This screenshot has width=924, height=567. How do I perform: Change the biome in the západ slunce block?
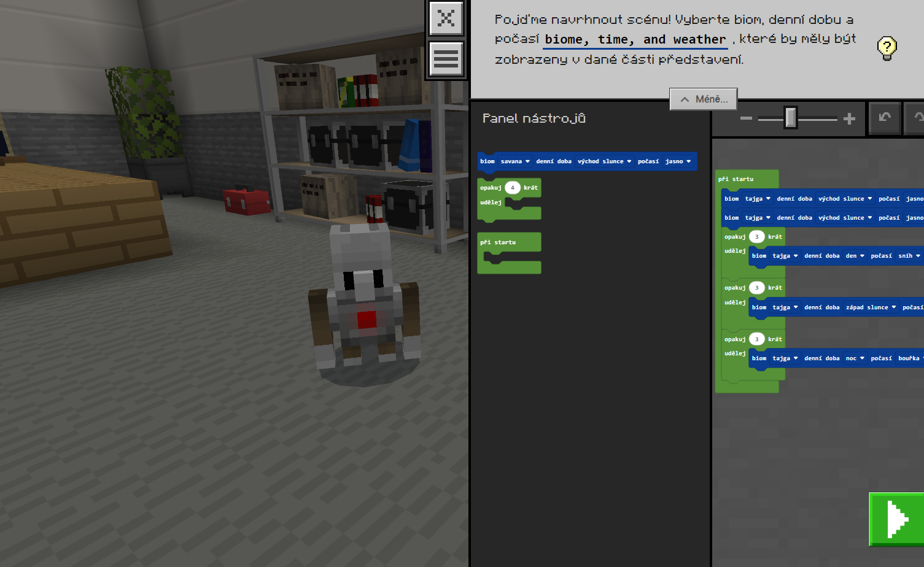point(785,307)
